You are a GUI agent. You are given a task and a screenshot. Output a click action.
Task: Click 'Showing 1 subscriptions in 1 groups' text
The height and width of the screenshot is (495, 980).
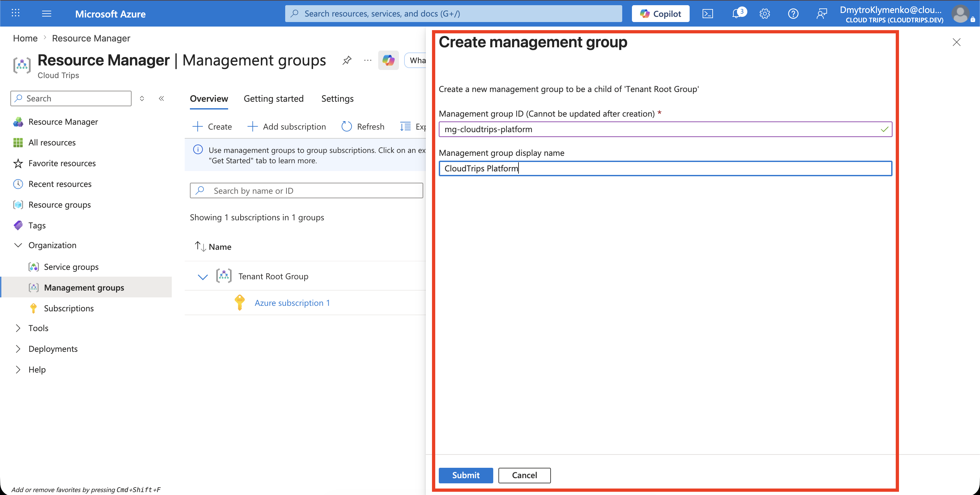(x=257, y=217)
